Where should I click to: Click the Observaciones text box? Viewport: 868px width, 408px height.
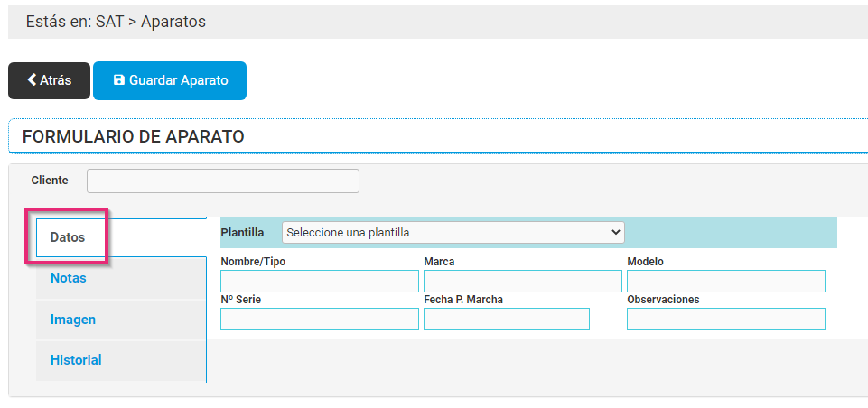point(725,319)
